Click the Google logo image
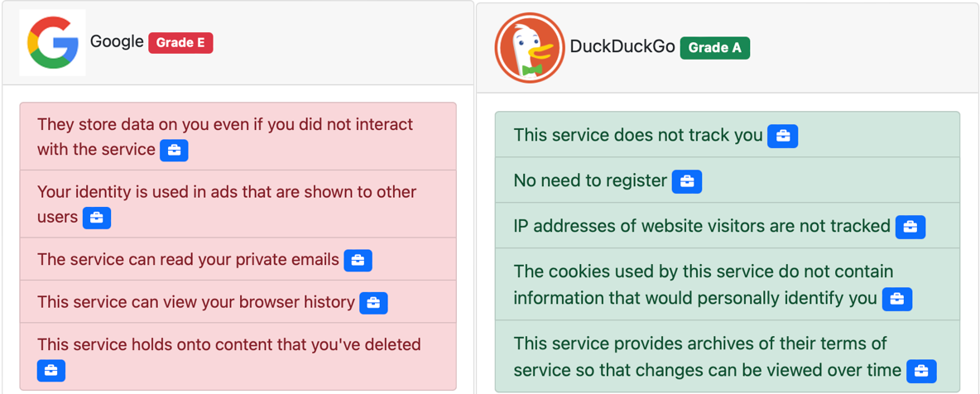980x394 pixels. [52, 43]
